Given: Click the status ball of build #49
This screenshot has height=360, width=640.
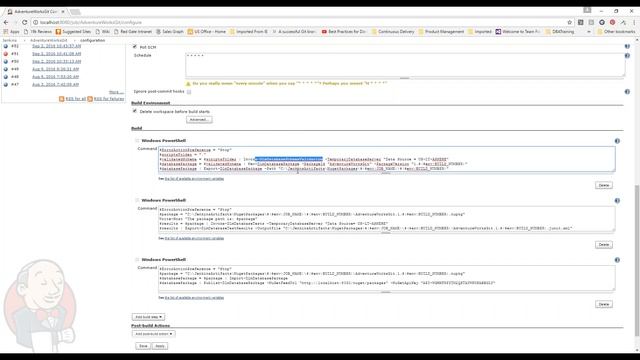Looking at the screenshot, I should click(x=6, y=69).
